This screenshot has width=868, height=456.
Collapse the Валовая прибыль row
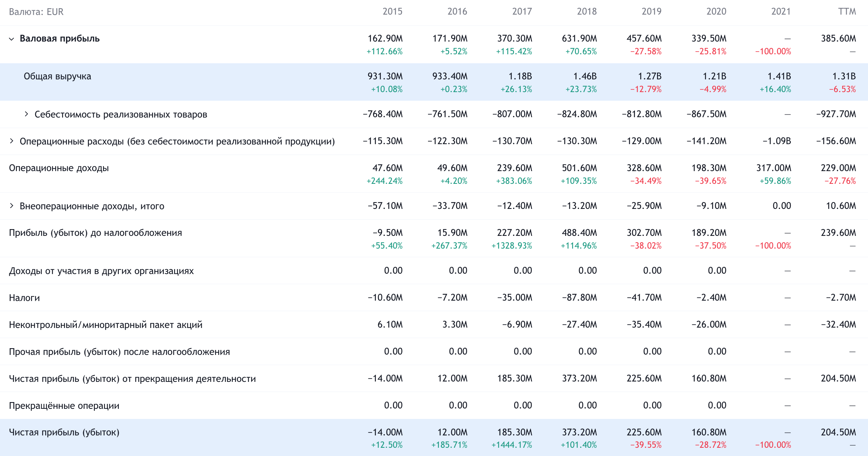(12, 39)
